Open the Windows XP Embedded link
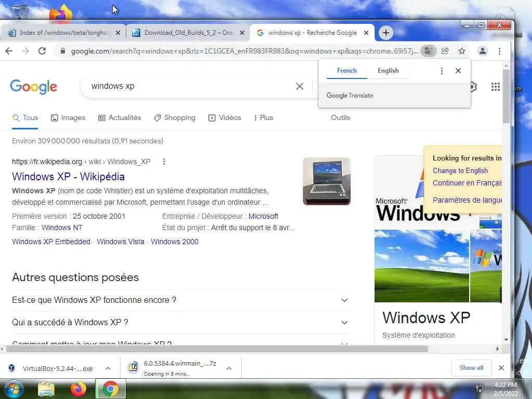 (x=51, y=242)
